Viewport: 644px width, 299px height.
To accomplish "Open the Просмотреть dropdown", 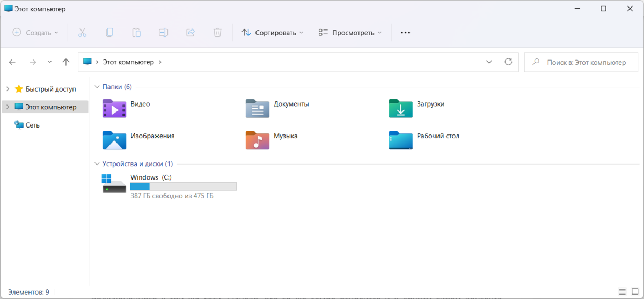I will 350,33.
